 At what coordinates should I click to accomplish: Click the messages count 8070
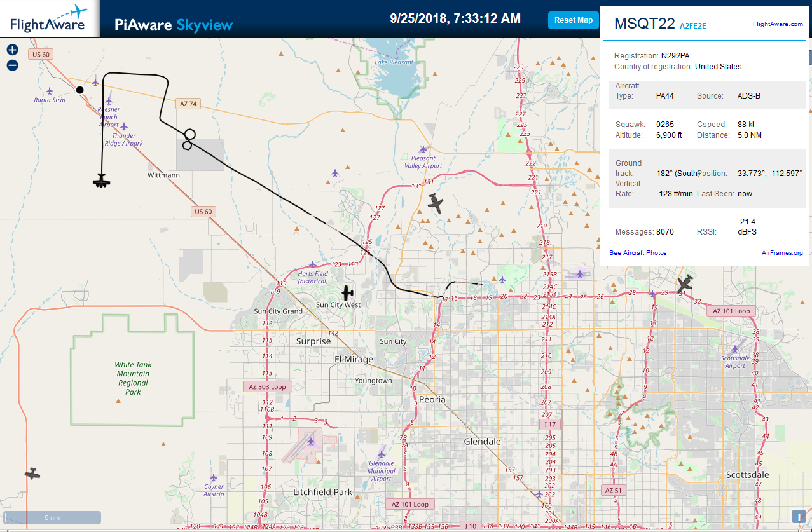(x=665, y=232)
